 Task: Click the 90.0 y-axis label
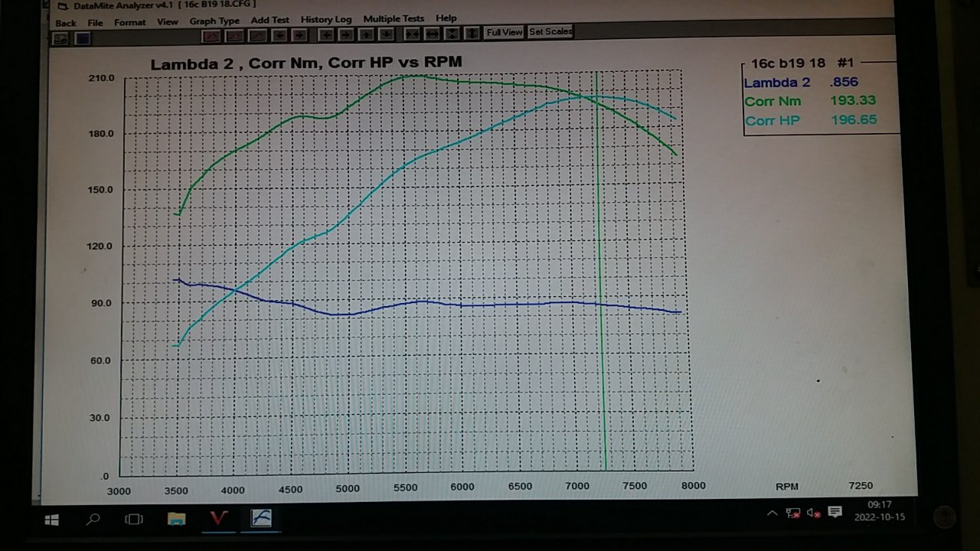[x=102, y=303]
